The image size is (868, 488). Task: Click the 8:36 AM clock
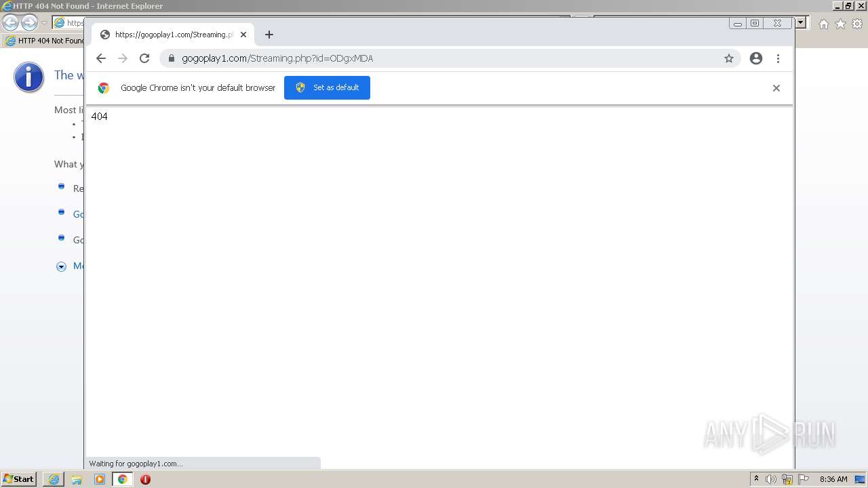(x=833, y=479)
